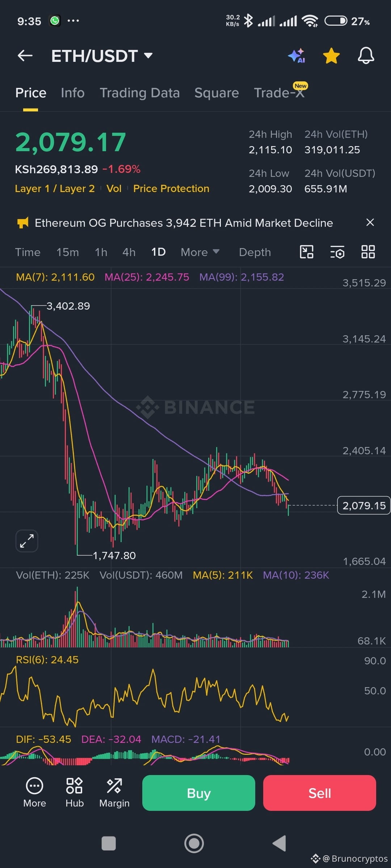This screenshot has width=391, height=868.
Task: Open the ETH/USDT pair selector dropdown
Action: pos(102,56)
